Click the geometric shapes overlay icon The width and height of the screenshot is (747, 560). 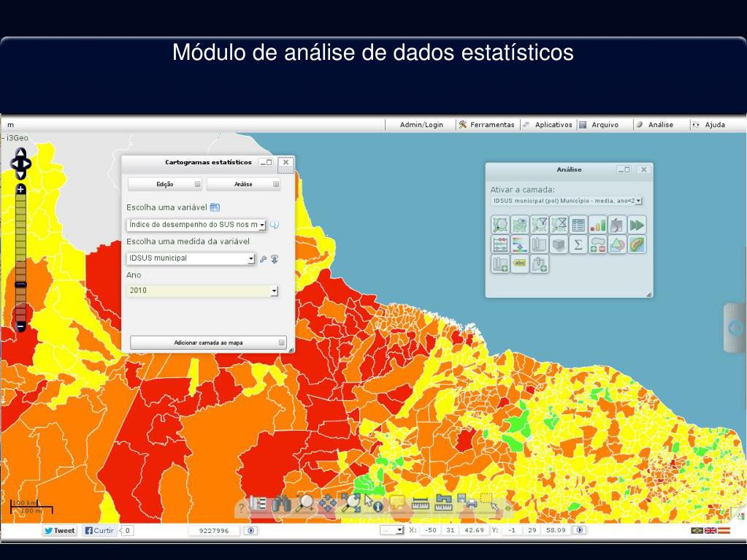pyautogui.click(x=618, y=245)
